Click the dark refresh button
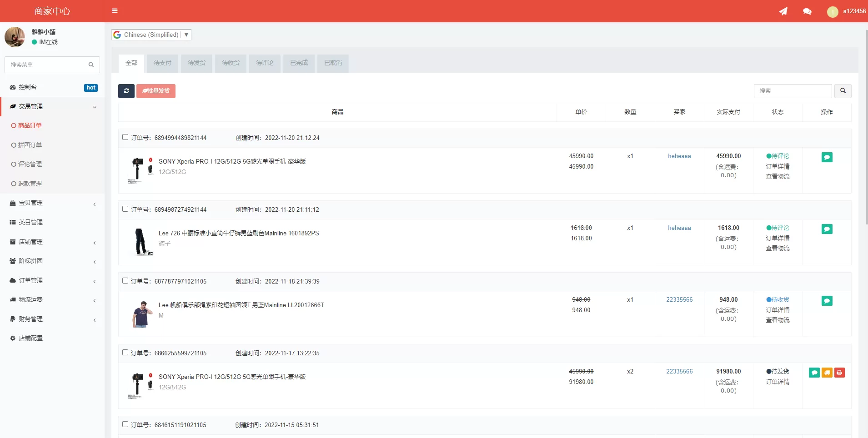The width and height of the screenshot is (868, 438). point(126,91)
